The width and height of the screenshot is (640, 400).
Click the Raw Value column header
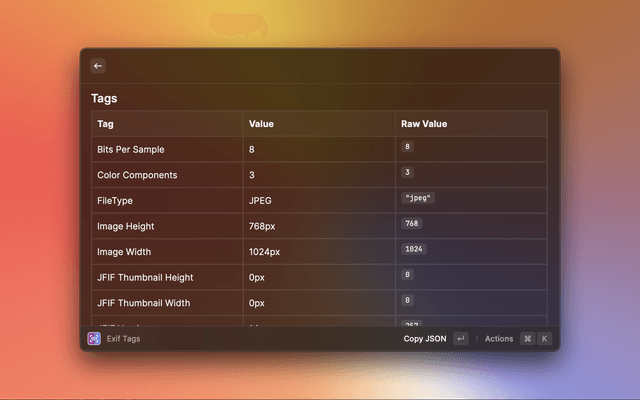(x=424, y=124)
